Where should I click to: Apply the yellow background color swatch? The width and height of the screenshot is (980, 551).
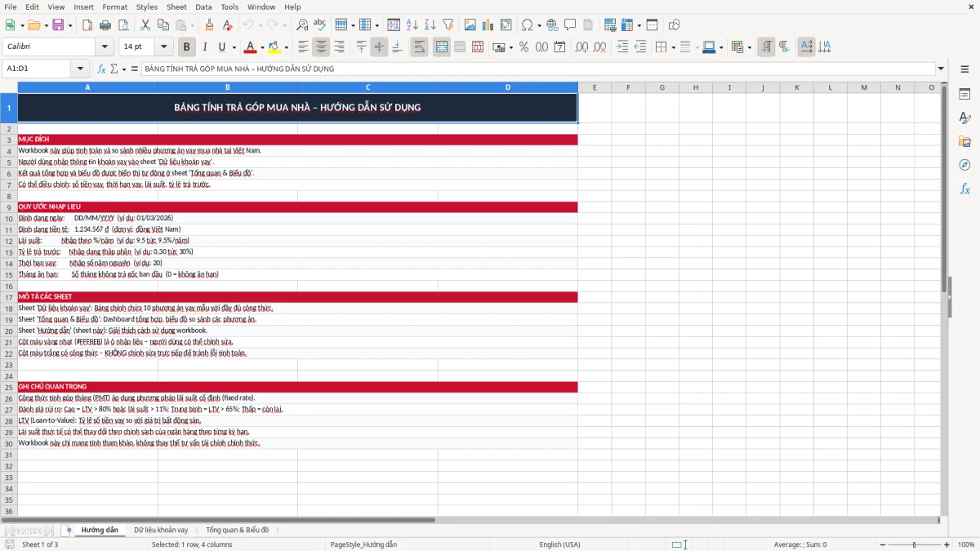(x=274, y=47)
